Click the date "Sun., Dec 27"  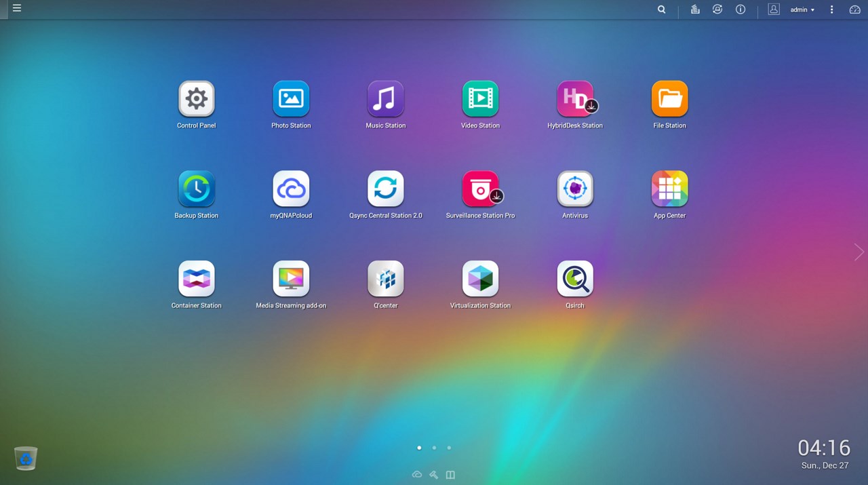pos(825,466)
